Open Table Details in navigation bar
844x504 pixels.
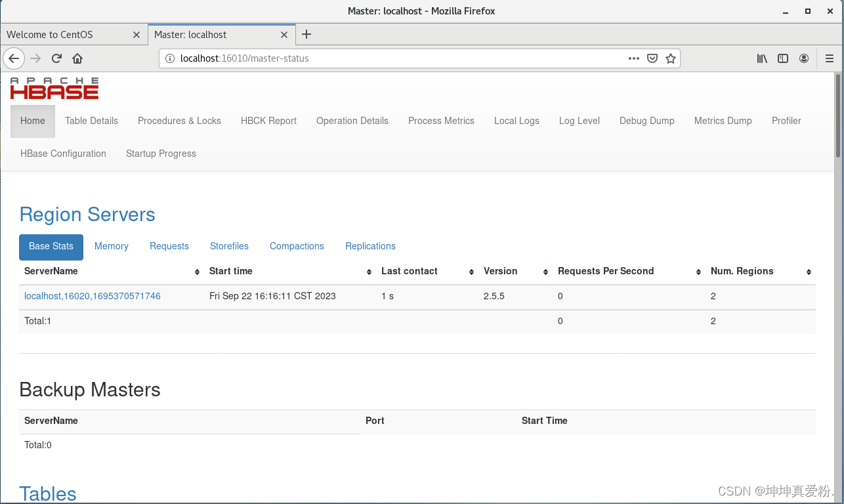(91, 121)
